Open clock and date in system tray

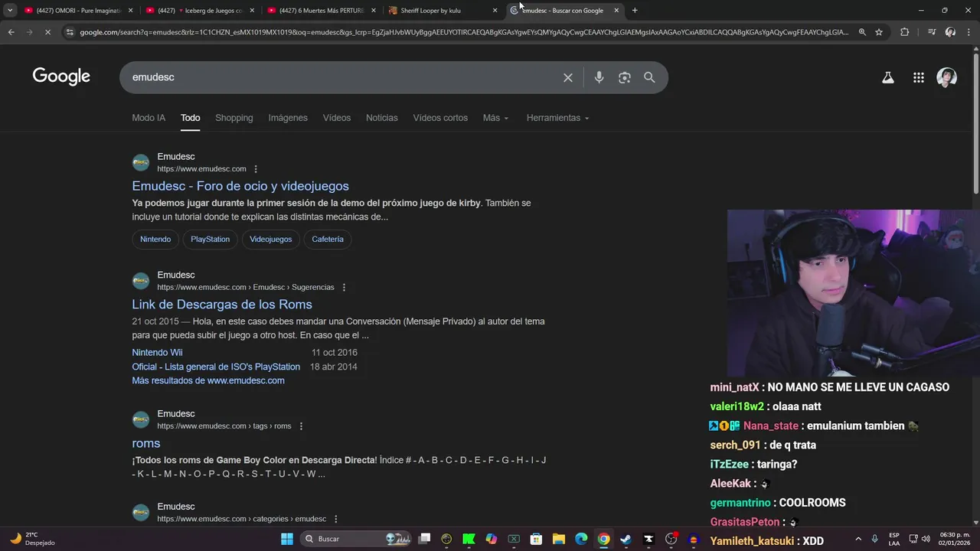(x=954, y=539)
